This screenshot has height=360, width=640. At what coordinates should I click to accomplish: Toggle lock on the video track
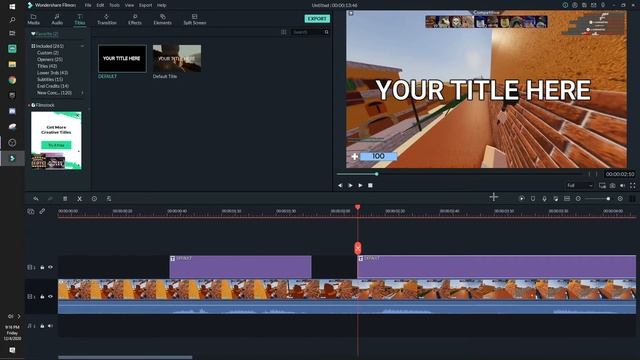coord(42,296)
